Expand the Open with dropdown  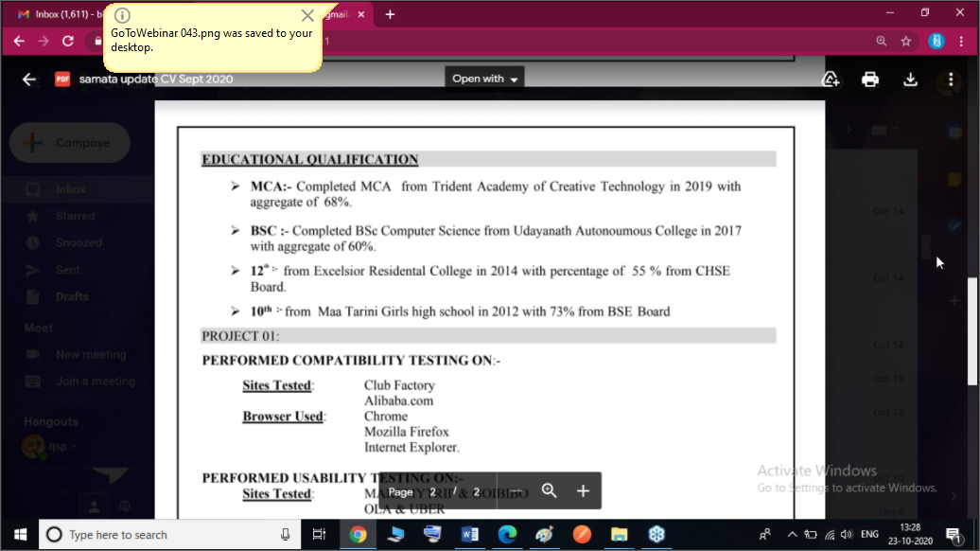click(x=484, y=79)
